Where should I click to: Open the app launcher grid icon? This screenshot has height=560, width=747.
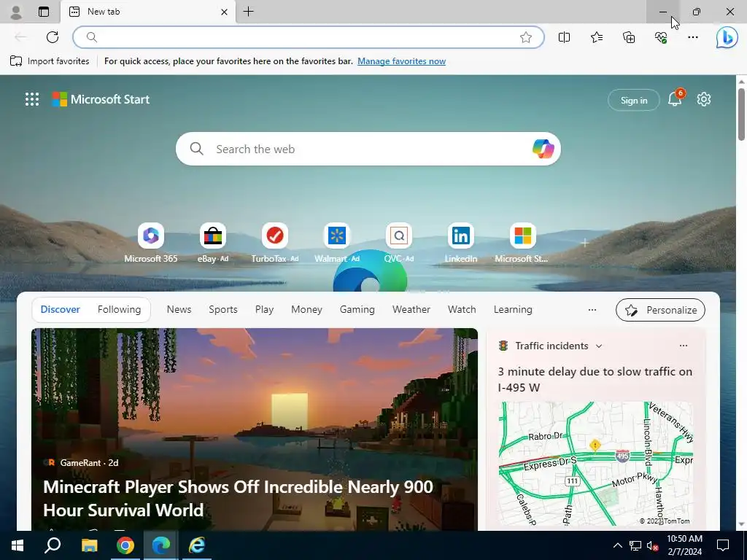[x=32, y=99]
